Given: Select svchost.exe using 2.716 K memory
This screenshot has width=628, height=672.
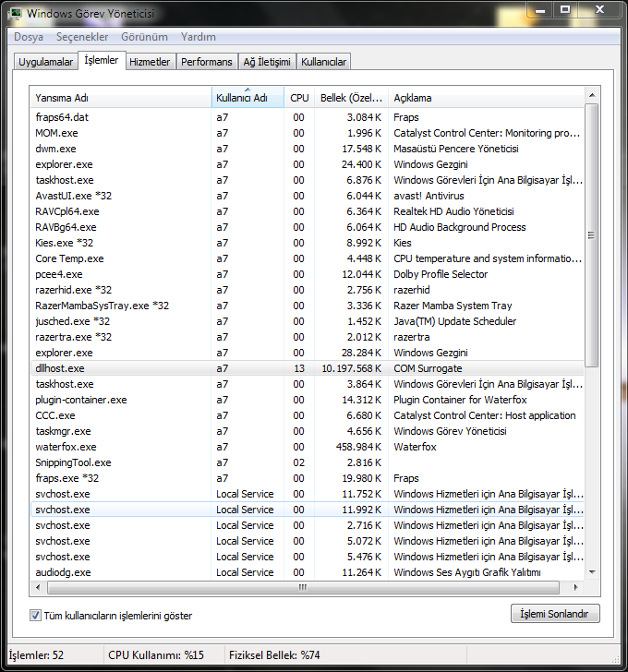Looking at the screenshot, I should tap(307, 525).
